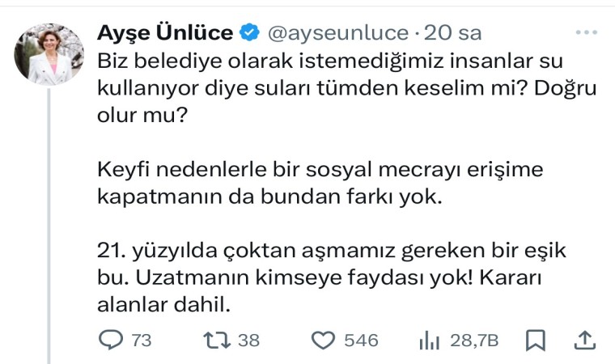Viewport: 615px width, 364px height.
Task: Click the blue verified badge
Action: click(250, 33)
